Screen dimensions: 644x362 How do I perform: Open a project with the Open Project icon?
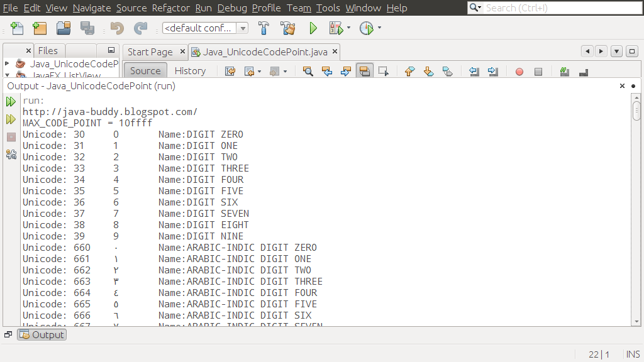65,28
